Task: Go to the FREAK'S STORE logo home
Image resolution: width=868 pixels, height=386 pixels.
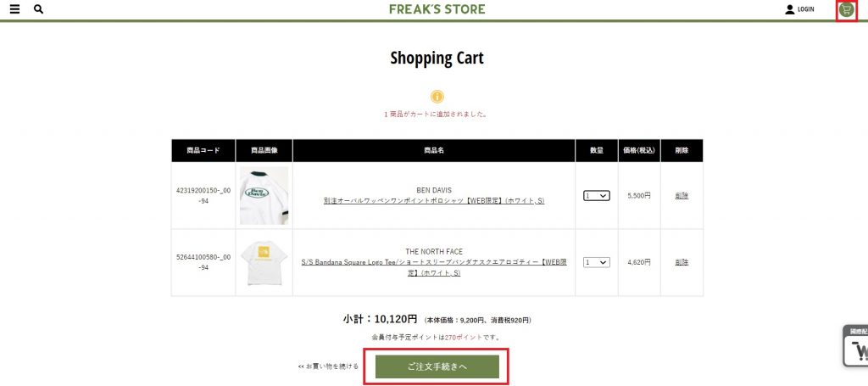Action: [x=437, y=9]
